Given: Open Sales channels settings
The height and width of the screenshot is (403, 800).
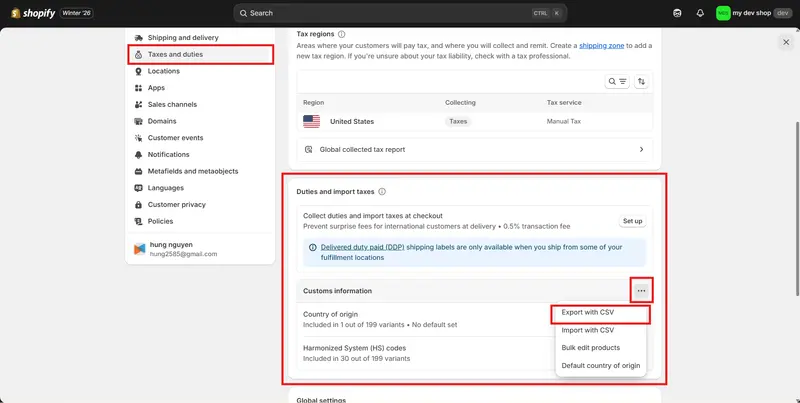Looking at the screenshot, I should click(200, 105).
